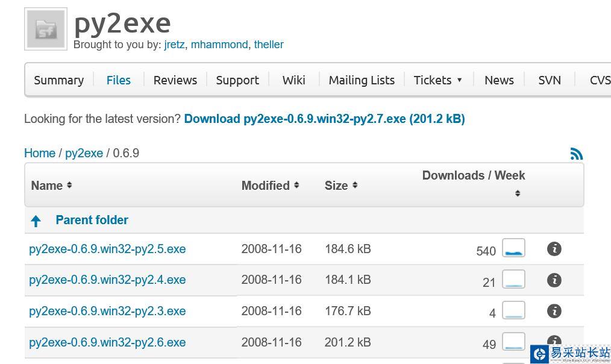This screenshot has width=611, height=364.
Task: View download stats chart for py2.4 file
Action: point(513,279)
